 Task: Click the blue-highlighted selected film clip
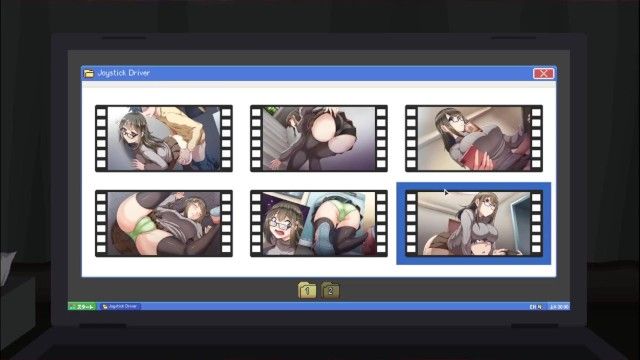pyautogui.click(x=474, y=224)
